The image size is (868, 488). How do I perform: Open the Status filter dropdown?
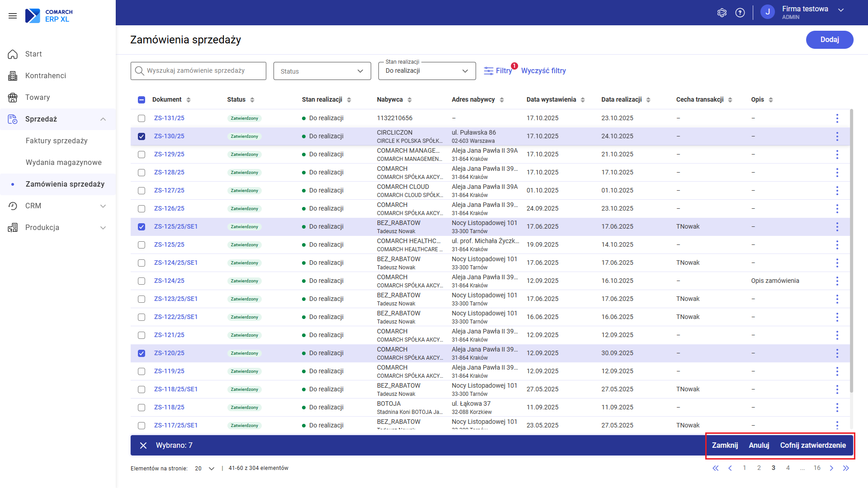322,71
